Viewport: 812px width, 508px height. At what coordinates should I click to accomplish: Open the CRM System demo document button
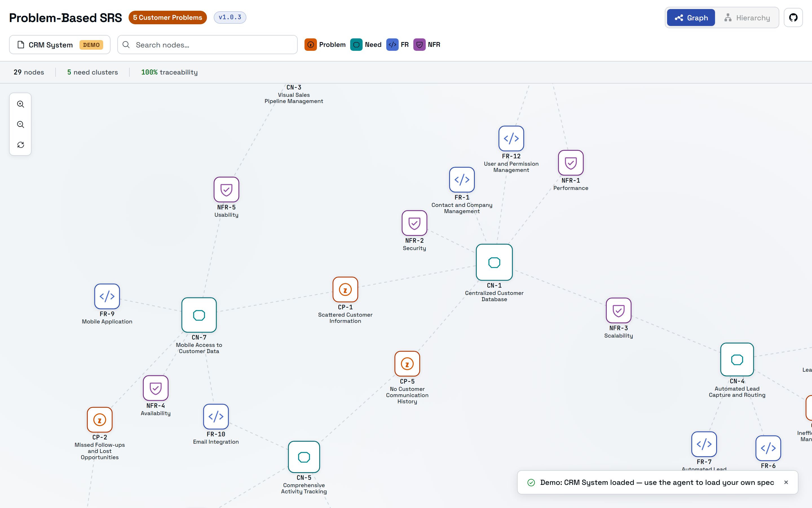coord(60,45)
